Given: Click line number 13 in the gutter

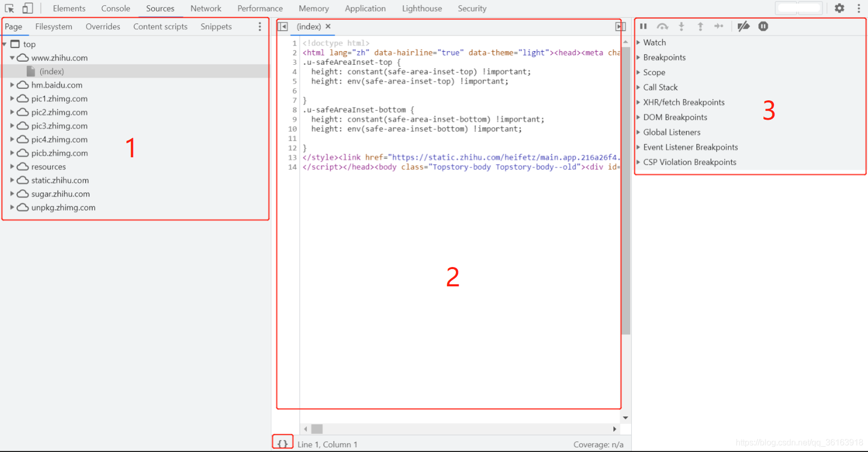Looking at the screenshot, I should [292, 158].
